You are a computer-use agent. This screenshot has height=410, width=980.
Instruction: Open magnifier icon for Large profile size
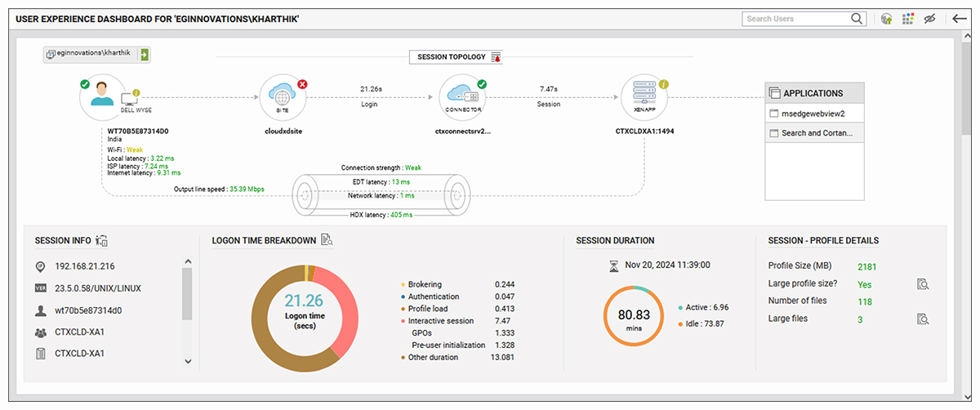(x=923, y=284)
